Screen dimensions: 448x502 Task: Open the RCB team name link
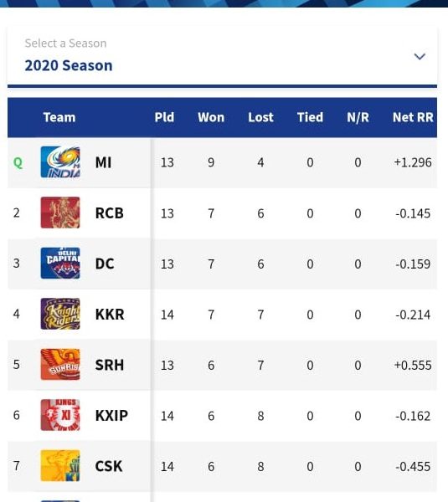[109, 213]
